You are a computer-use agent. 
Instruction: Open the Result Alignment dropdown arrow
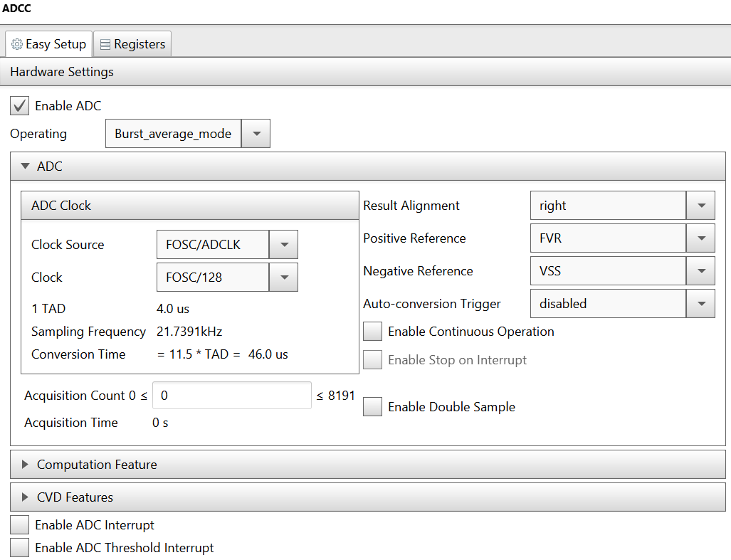pos(700,206)
